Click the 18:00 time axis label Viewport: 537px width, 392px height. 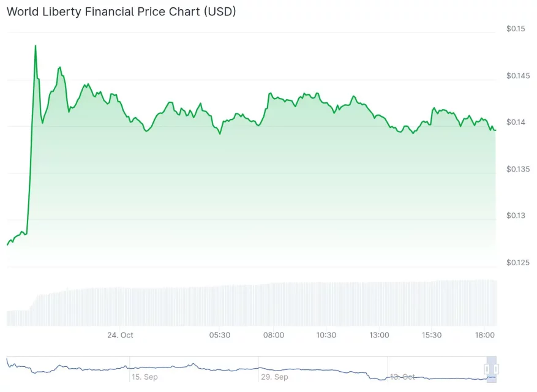[x=485, y=335]
